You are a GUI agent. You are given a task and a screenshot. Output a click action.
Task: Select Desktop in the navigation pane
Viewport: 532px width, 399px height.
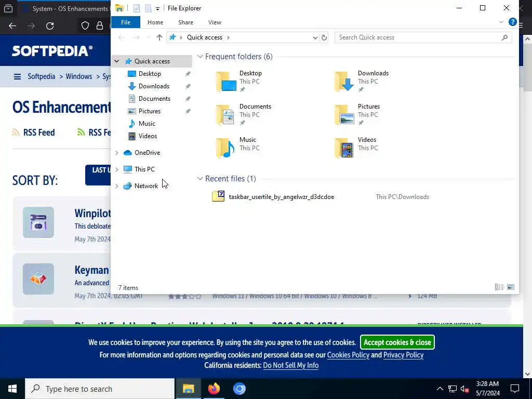click(x=150, y=74)
